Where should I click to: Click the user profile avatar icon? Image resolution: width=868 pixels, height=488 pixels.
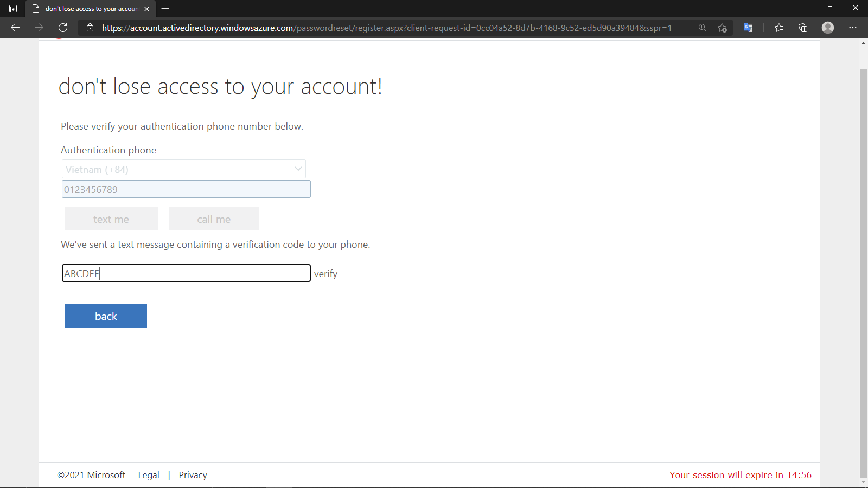pos(827,28)
